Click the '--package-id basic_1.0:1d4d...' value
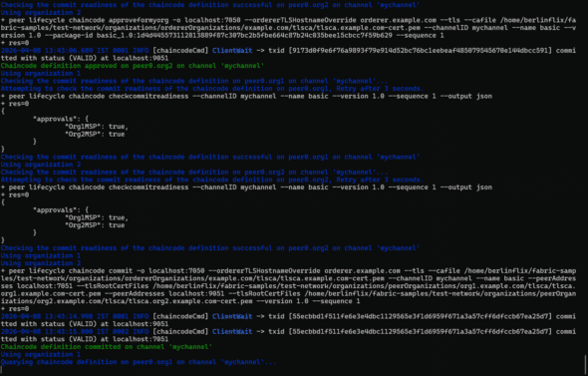Screen dimensions: 588x376 click(x=222, y=35)
